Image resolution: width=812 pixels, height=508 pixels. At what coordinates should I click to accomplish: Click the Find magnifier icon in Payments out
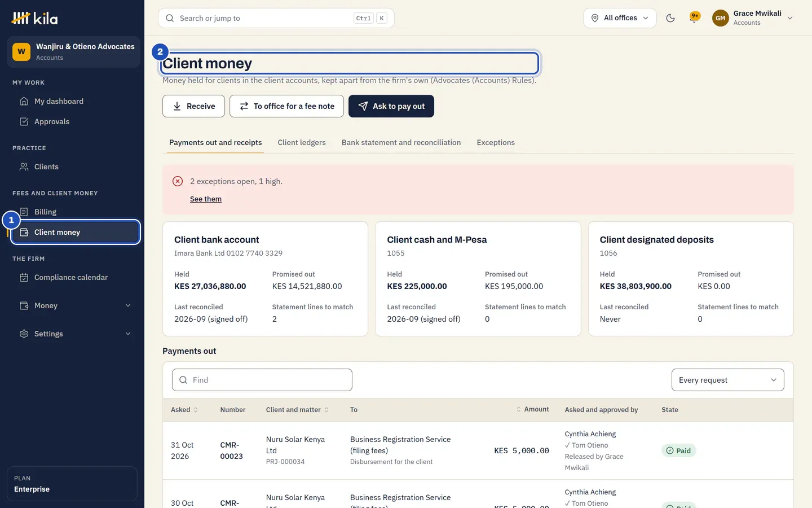tap(183, 380)
